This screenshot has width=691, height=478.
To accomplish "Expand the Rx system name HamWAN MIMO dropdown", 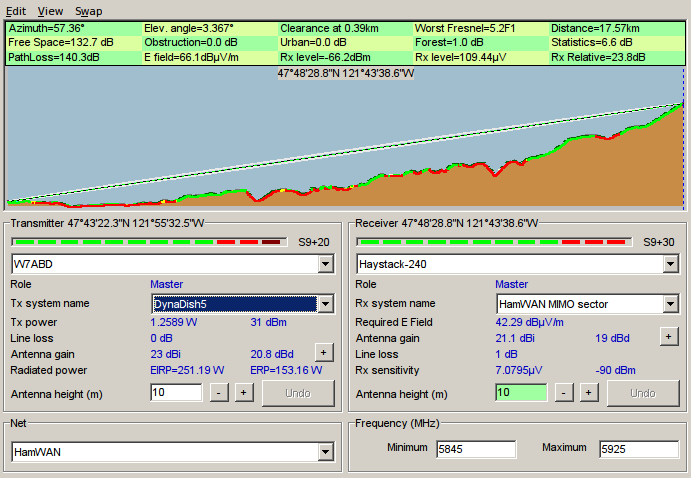I will pos(669,304).
